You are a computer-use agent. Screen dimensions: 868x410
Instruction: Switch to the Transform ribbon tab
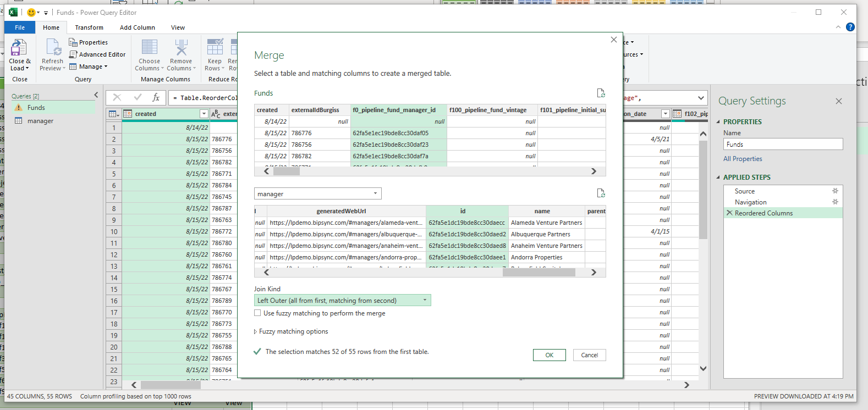coord(89,27)
